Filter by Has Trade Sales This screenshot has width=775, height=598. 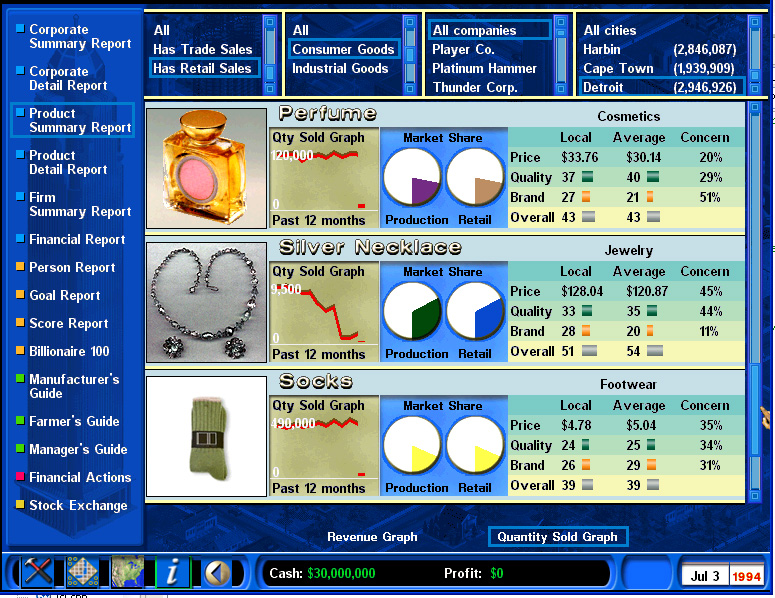click(203, 49)
